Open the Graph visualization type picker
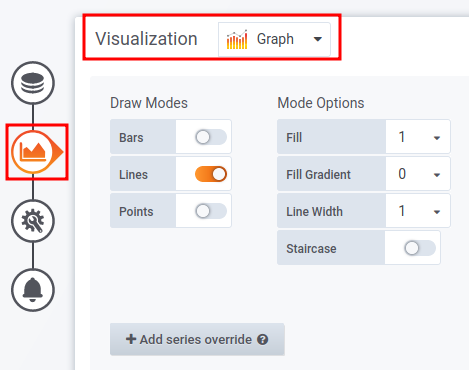 pos(274,39)
